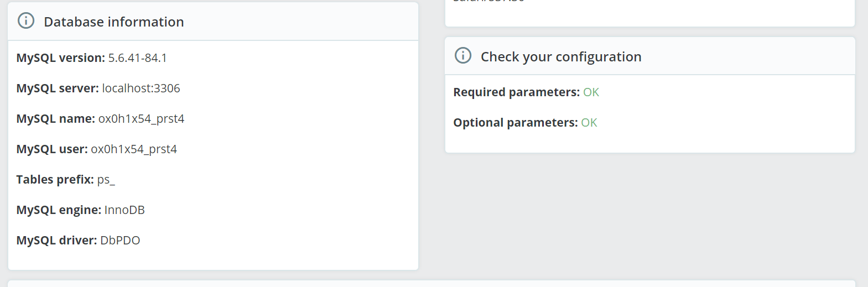Select the version number 5.6.41-84.1

(137, 58)
